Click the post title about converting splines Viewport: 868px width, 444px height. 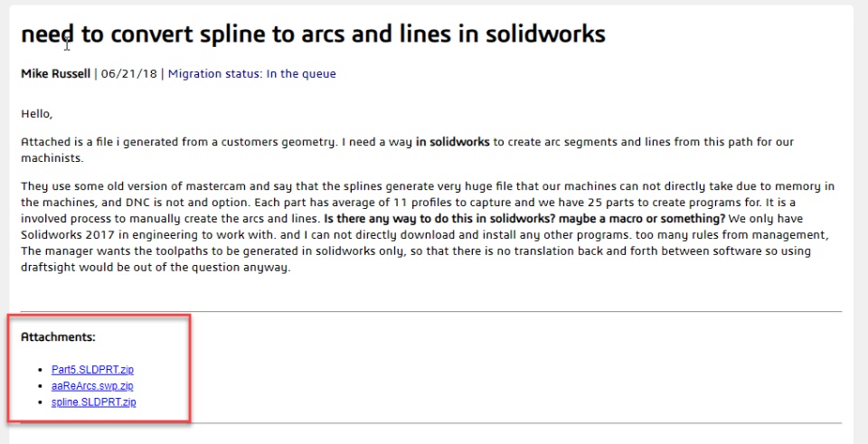point(313,34)
